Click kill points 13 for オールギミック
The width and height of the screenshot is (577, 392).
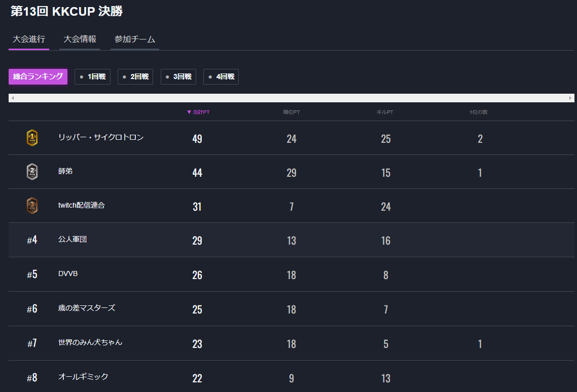[x=386, y=378]
